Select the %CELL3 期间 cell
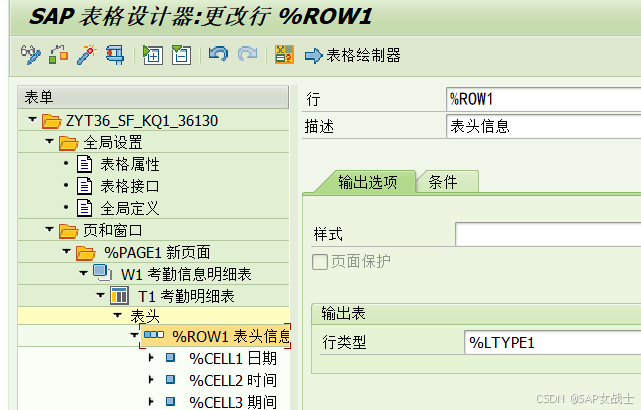The image size is (641, 410). [x=233, y=402]
